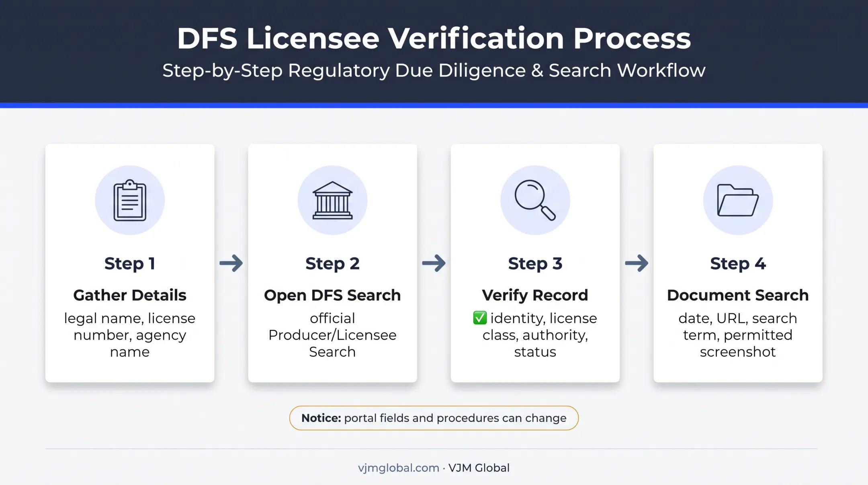Click the open folder icon in Step 4
The width and height of the screenshot is (868, 485).
coord(738,200)
